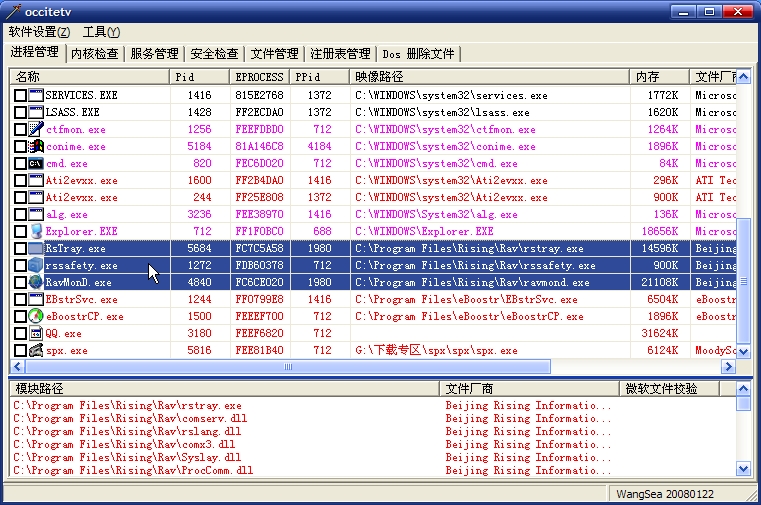Tick the spx.exe checkbox
Screen dimensions: 761x505
click(x=20, y=350)
